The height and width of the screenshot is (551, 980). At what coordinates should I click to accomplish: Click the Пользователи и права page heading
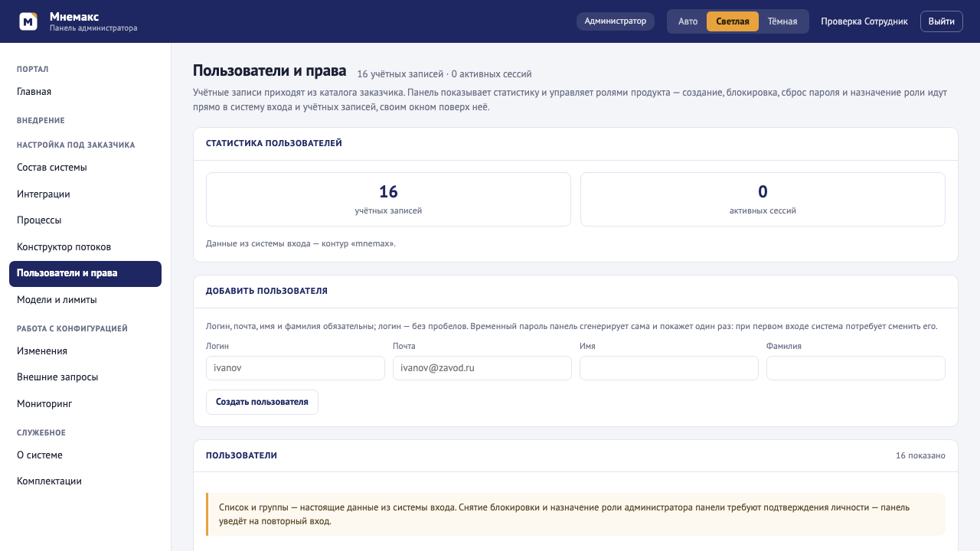pos(269,71)
